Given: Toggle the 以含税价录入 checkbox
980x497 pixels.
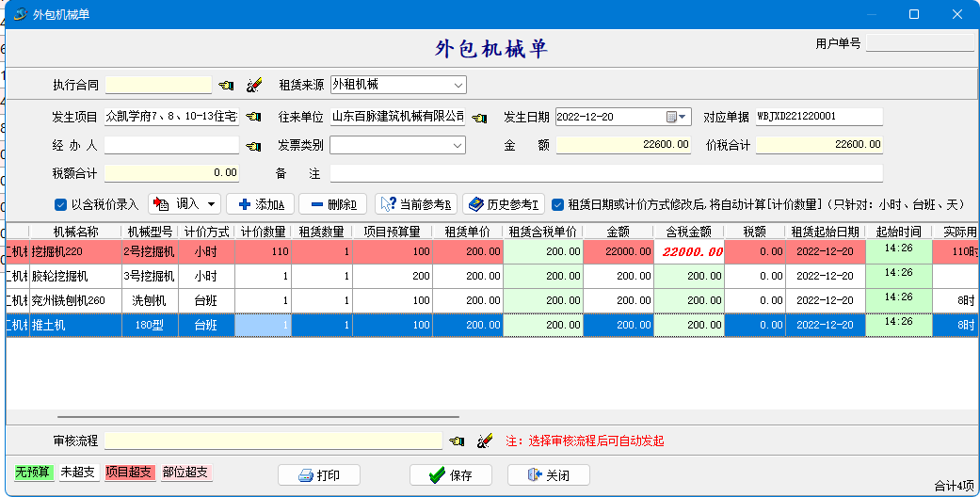Looking at the screenshot, I should [61, 204].
